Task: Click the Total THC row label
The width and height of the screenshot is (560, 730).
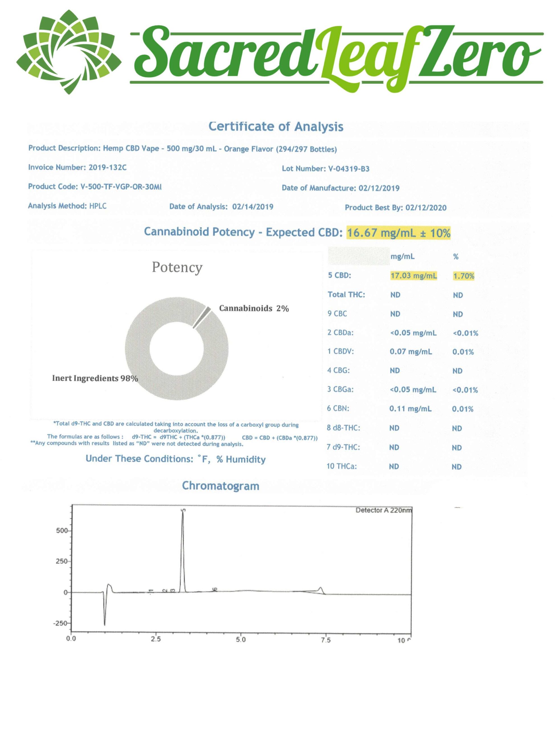Action: [346, 295]
